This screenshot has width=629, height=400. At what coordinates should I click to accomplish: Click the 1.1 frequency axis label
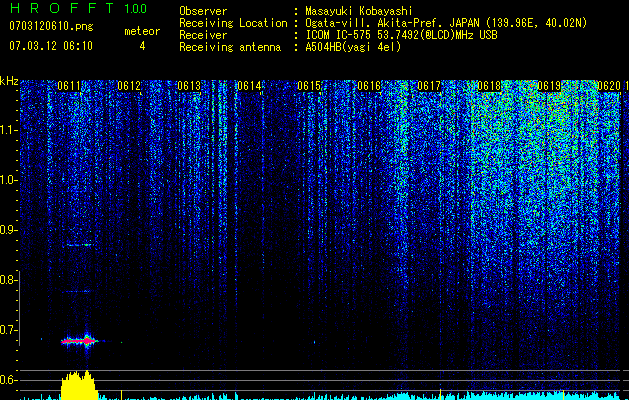(x=8, y=130)
